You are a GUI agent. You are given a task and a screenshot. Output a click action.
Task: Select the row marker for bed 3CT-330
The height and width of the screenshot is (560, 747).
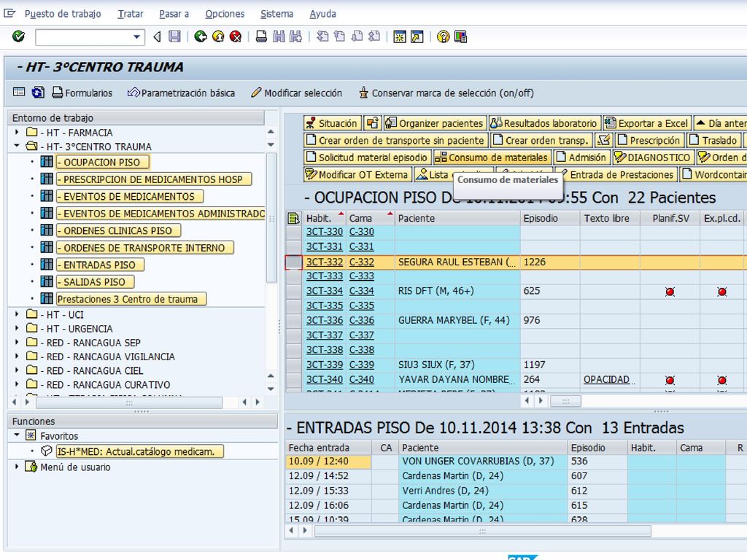(x=293, y=232)
